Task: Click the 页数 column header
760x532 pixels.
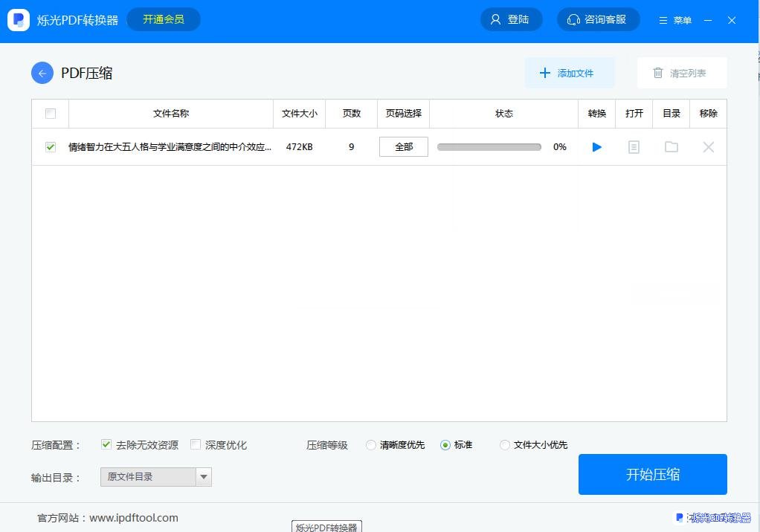Action: [x=352, y=113]
